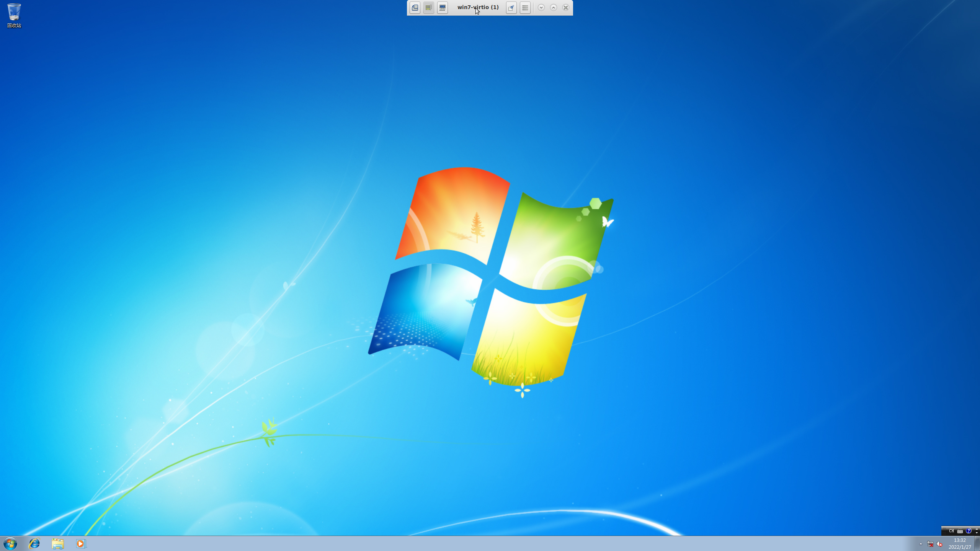Launch Windows Media Player from taskbar
This screenshot has height=551, width=980.
[81, 543]
